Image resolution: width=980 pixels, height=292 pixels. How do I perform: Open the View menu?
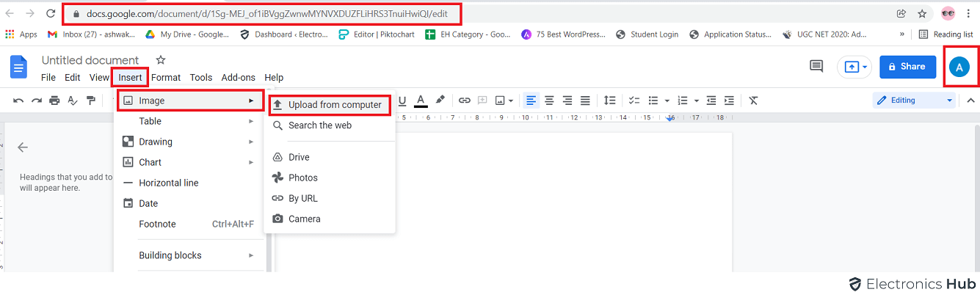pos(99,77)
